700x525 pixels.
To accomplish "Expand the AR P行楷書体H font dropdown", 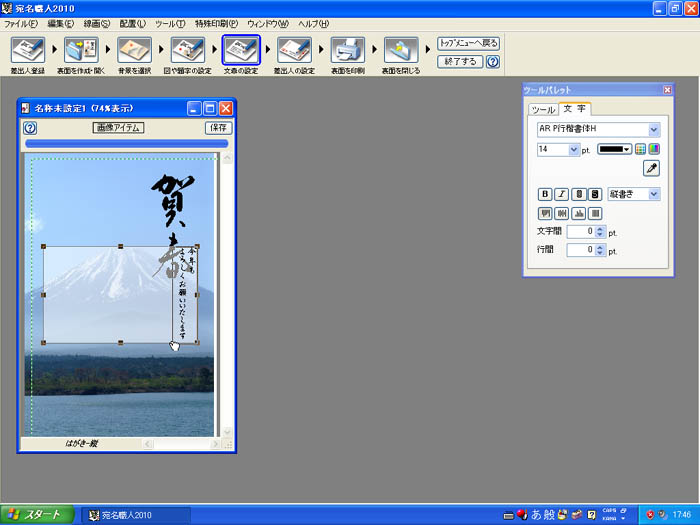I will coord(654,129).
